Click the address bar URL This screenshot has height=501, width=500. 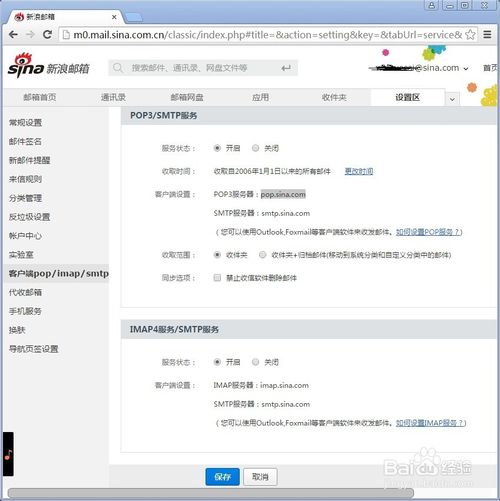[x=268, y=35]
